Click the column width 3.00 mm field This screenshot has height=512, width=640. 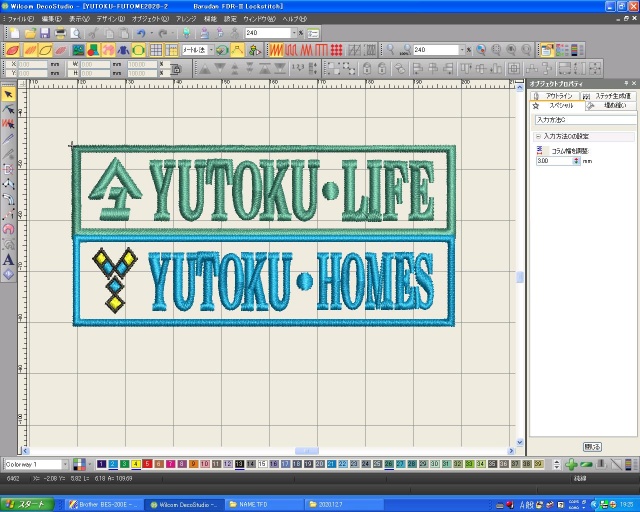point(554,161)
